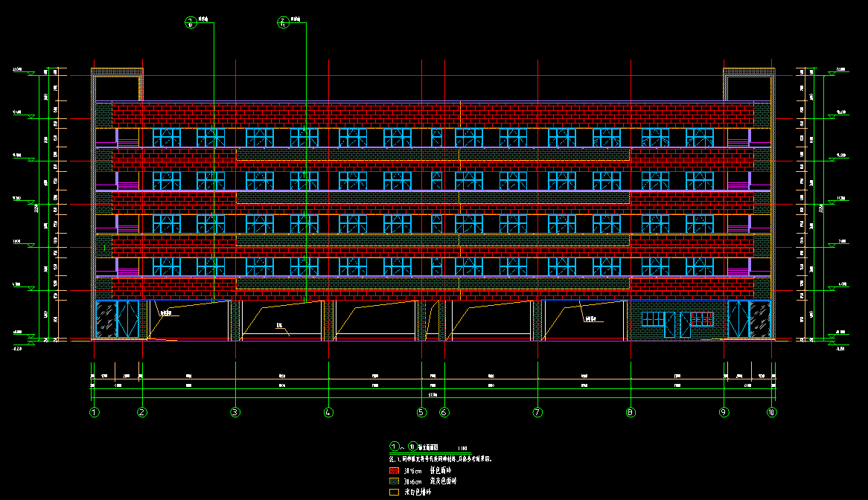Pick grid axis bubble number 4
Image resolution: width=868 pixels, height=500 pixels.
[x=328, y=412]
